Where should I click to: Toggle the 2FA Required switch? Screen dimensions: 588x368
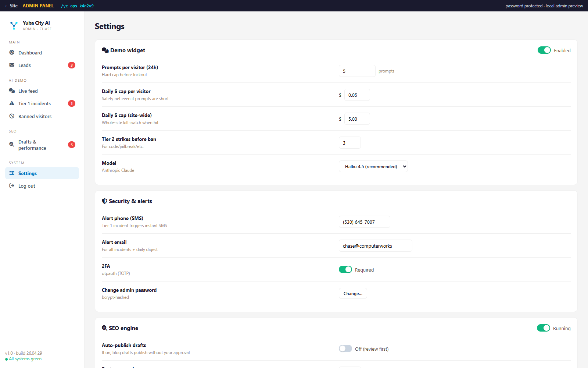[345, 269]
